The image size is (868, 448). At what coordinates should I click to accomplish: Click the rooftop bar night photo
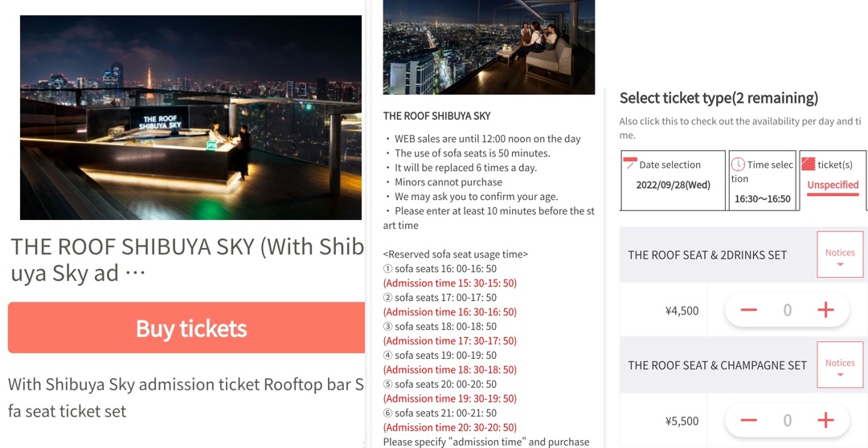click(190, 117)
